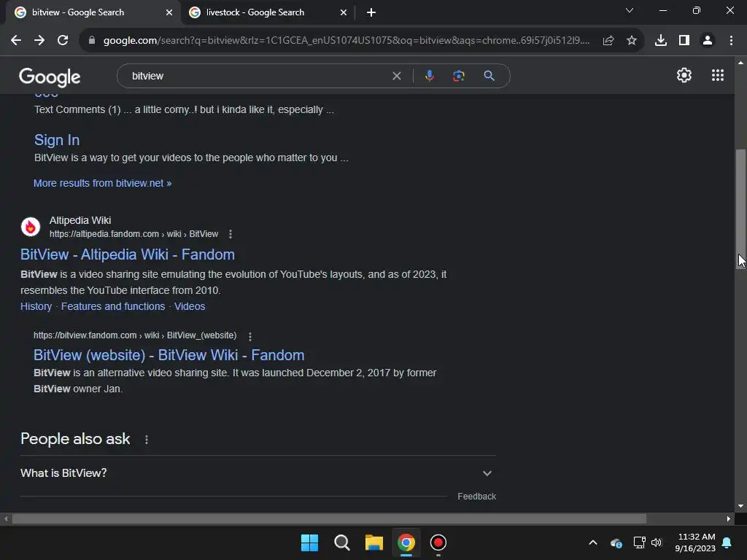Expand the What is BitView? question
This screenshot has width=747, height=560.
point(258,473)
